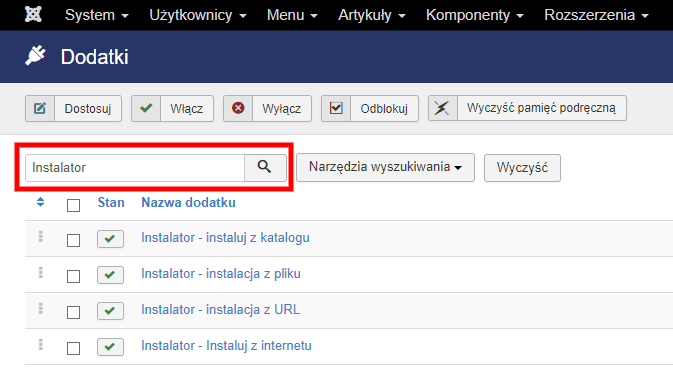Click the Dostosuj button
The height and width of the screenshot is (380, 673).
coord(73,109)
